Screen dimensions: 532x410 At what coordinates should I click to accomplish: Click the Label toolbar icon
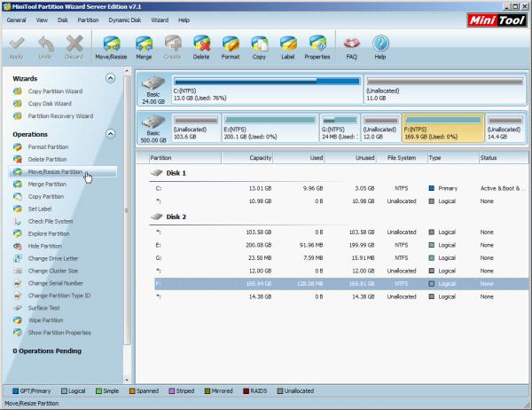[287, 47]
